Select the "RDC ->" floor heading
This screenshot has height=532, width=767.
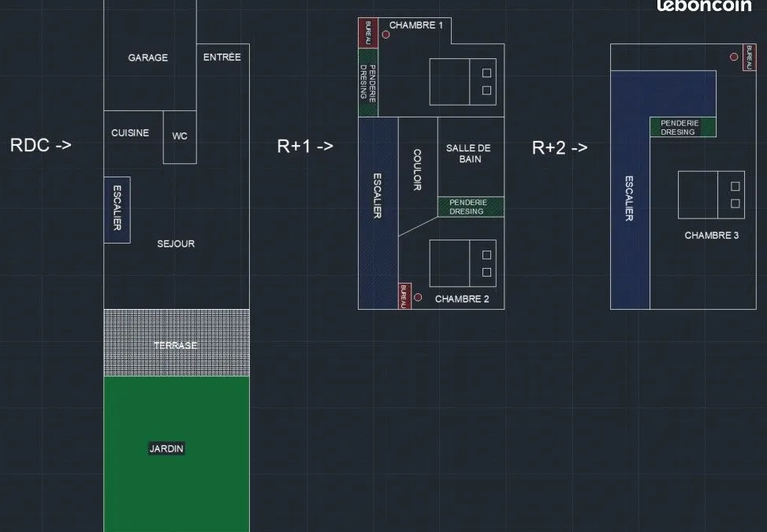point(41,145)
